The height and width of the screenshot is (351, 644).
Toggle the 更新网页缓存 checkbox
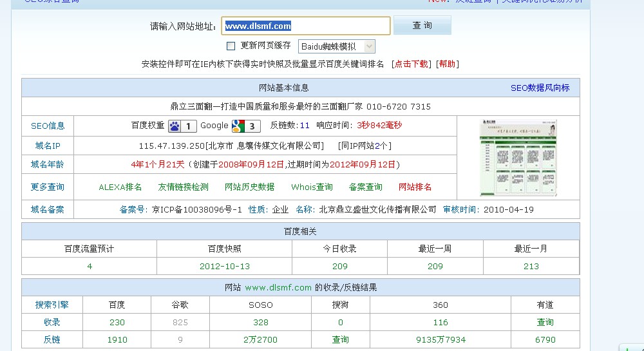point(231,46)
